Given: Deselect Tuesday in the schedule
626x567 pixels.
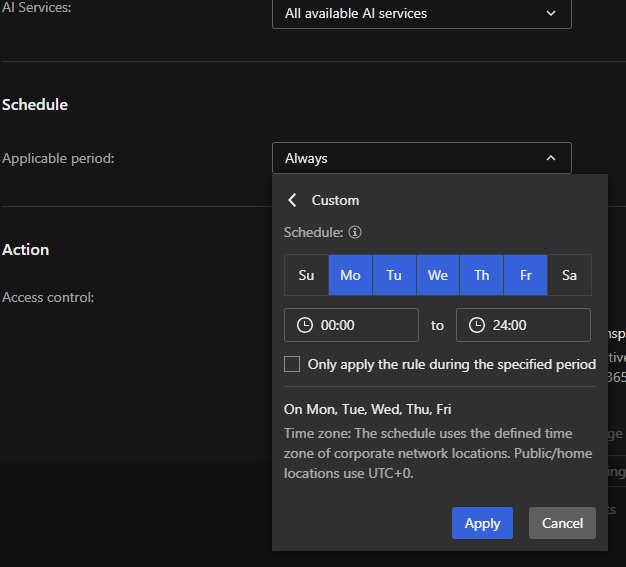Looking at the screenshot, I should 394,275.
